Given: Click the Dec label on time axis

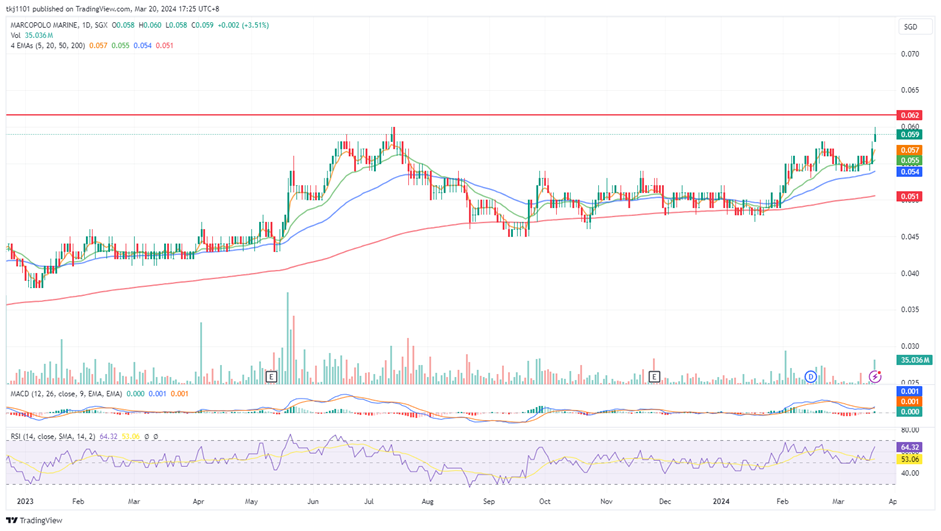Looking at the screenshot, I should [x=665, y=502].
